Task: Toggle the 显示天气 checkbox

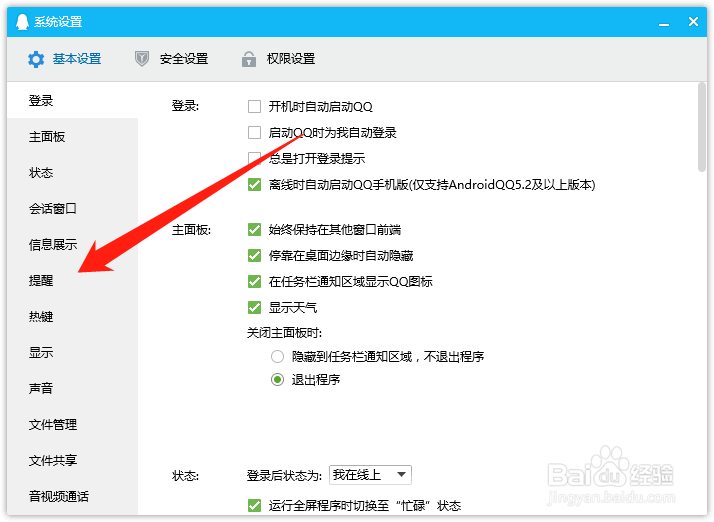Action: click(x=255, y=307)
